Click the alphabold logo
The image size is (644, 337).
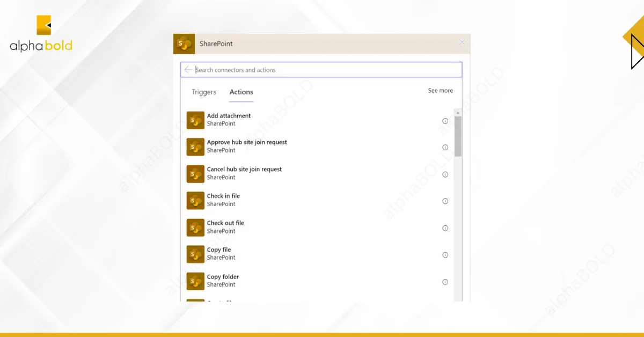(41, 34)
